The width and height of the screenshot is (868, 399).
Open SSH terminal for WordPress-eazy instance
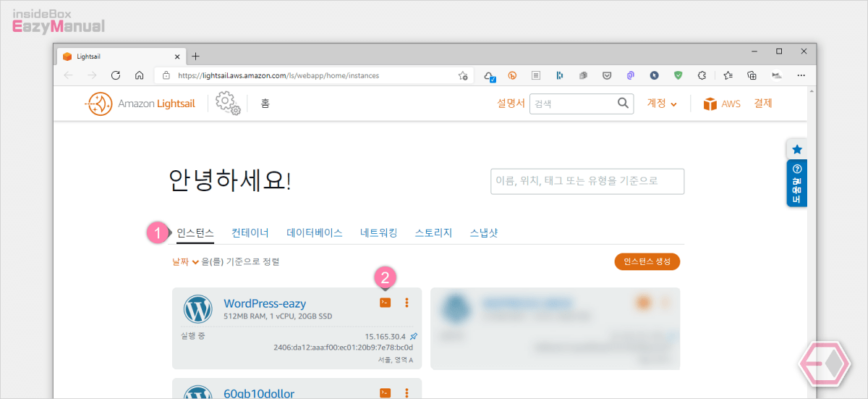[385, 303]
